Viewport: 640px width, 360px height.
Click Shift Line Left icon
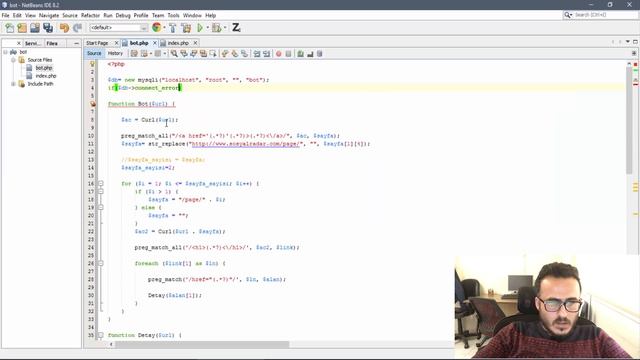(x=257, y=53)
